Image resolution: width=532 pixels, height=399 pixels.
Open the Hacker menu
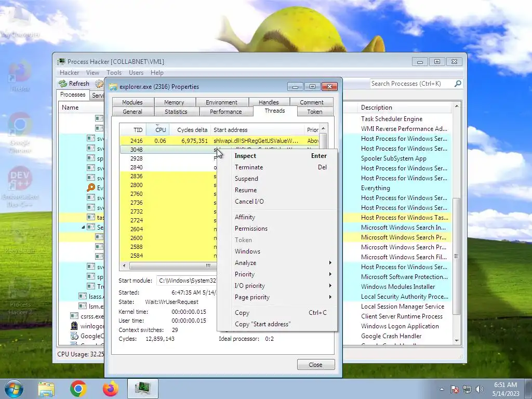pos(69,73)
